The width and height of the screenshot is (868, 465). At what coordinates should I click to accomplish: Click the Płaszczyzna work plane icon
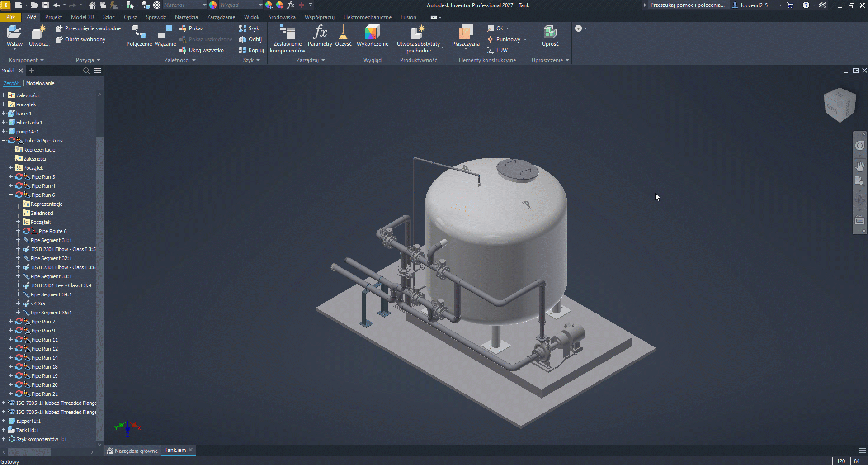(466, 33)
